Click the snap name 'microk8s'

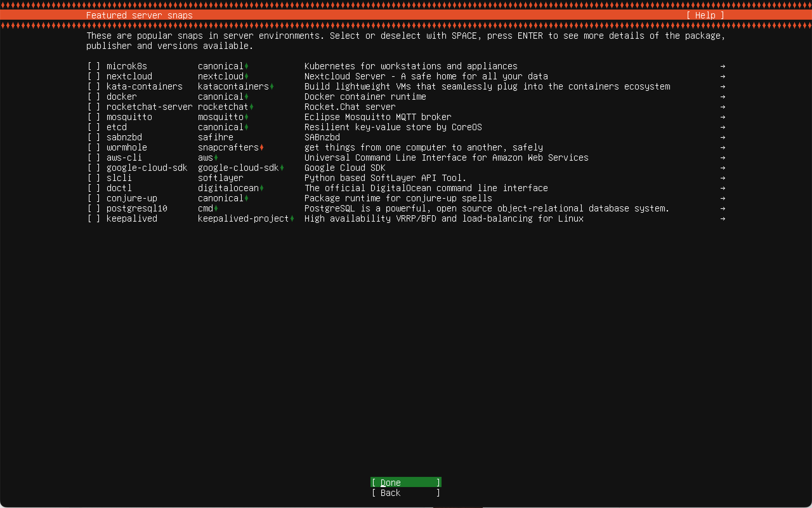pyautogui.click(x=127, y=66)
